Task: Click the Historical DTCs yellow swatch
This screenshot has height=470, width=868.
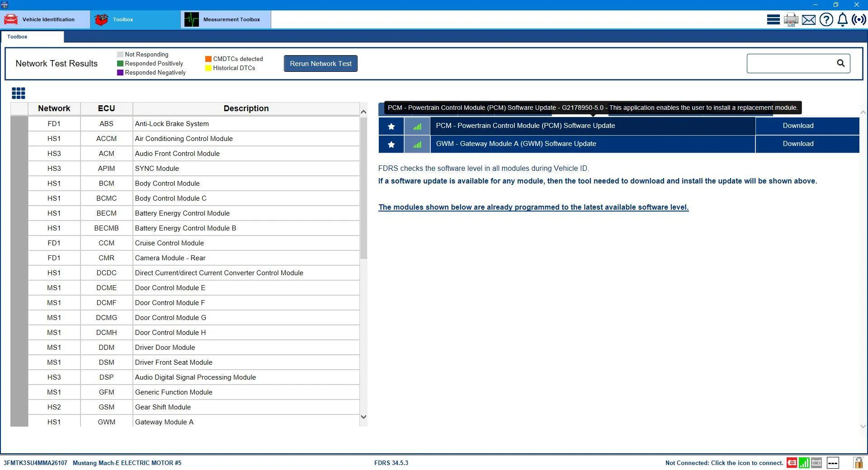Action: [x=208, y=68]
